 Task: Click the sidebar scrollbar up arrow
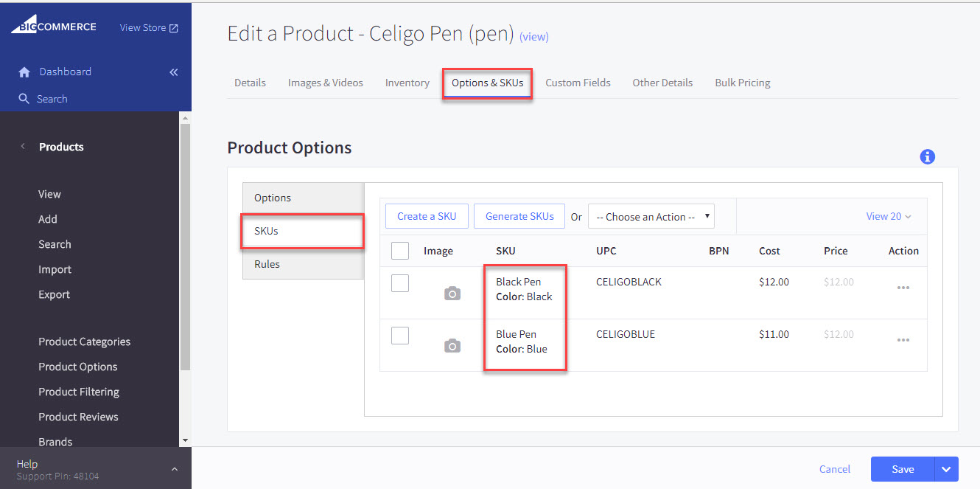185,118
